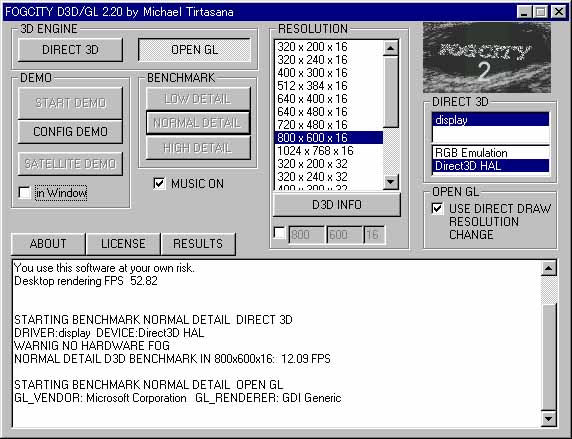The image size is (572, 439).
Task: Select resolution 800 x 600 x 16
Action: click(x=329, y=138)
